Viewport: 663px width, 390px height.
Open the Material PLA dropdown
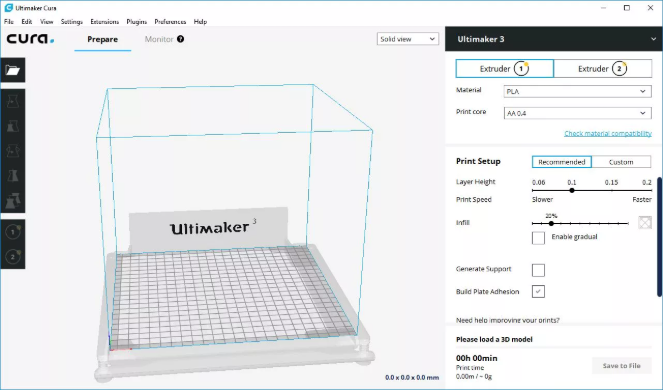click(x=577, y=91)
